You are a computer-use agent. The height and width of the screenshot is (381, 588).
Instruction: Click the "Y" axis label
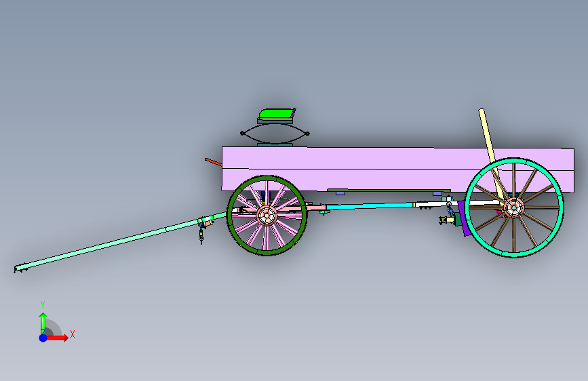(43, 305)
